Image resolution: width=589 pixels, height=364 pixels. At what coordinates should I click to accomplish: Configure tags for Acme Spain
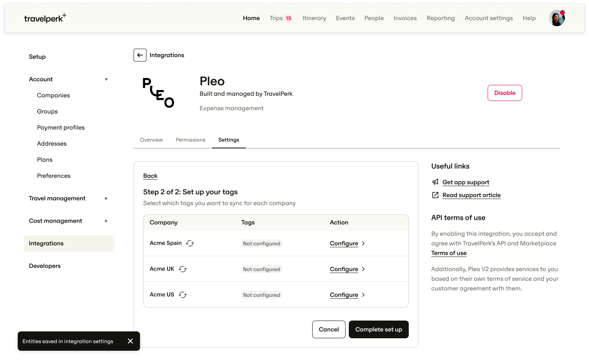(344, 243)
